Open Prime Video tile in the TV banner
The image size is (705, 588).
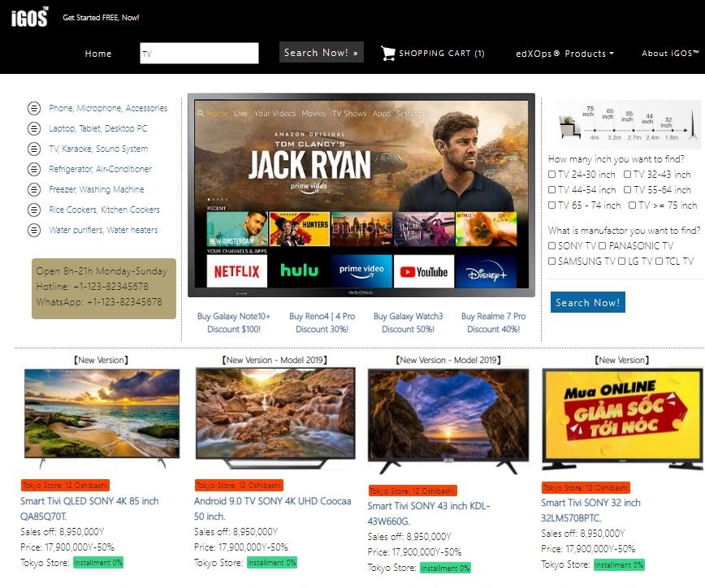(361, 271)
